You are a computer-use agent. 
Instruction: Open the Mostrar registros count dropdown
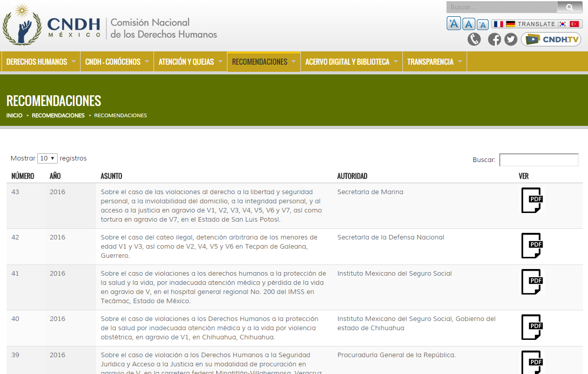coord(47,158)
